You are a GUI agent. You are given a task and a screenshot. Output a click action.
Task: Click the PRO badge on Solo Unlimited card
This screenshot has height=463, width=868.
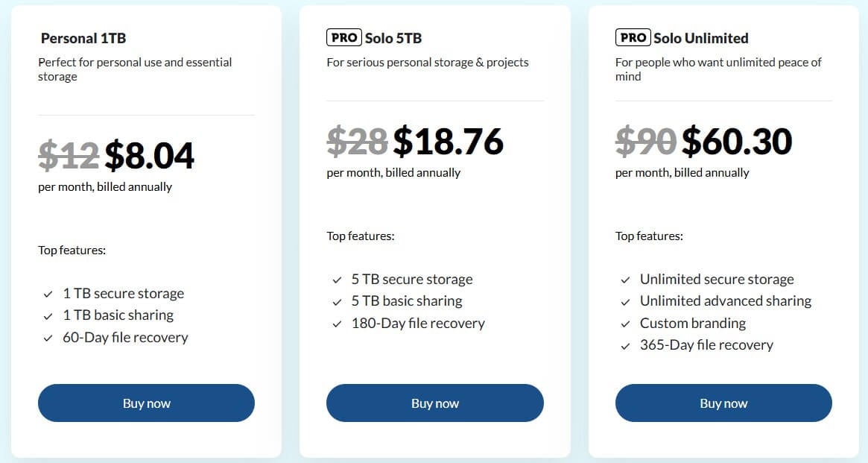tap(632, 37)
